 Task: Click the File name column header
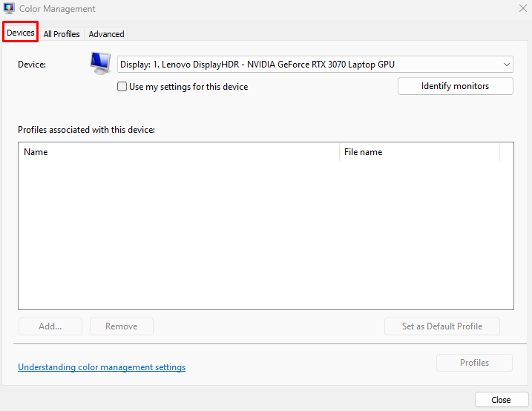coord(419,152)
